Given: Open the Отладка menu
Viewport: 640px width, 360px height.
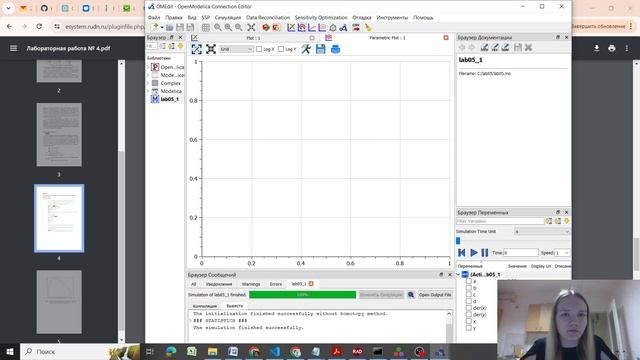Looking at the screenshot, I should click(362, 18).
